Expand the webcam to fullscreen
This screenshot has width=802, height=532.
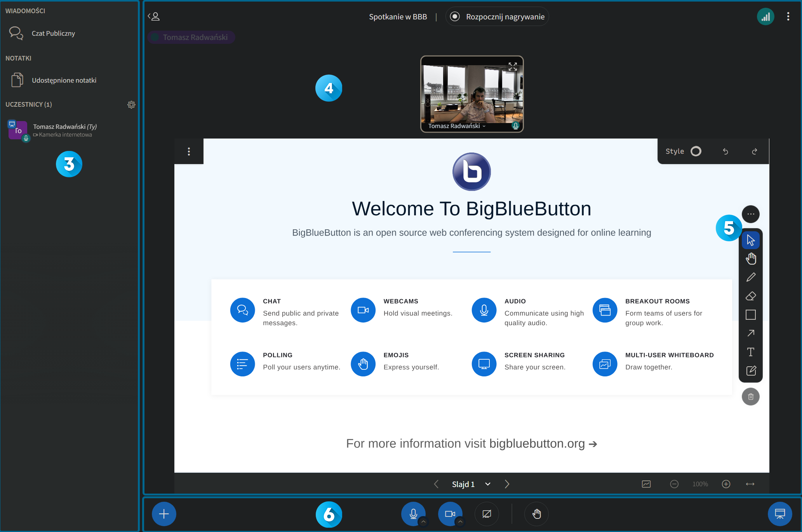513,67
